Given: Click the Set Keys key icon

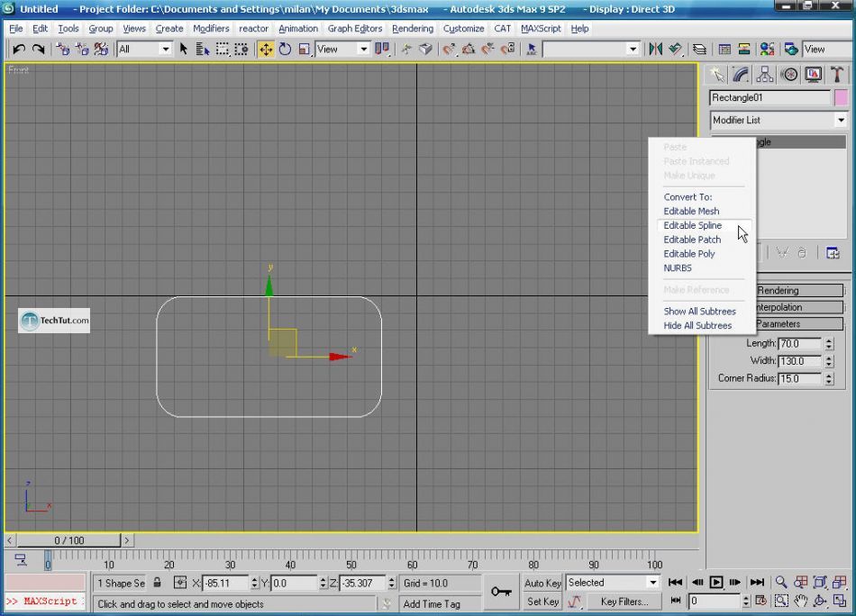Looking at the screenshot, I should tap(501, 592).
